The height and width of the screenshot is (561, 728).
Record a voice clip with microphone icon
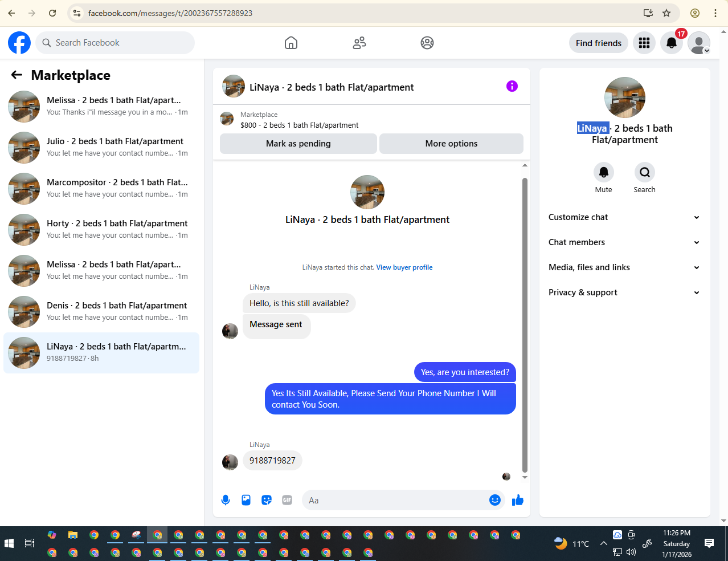tap(226, 500)
